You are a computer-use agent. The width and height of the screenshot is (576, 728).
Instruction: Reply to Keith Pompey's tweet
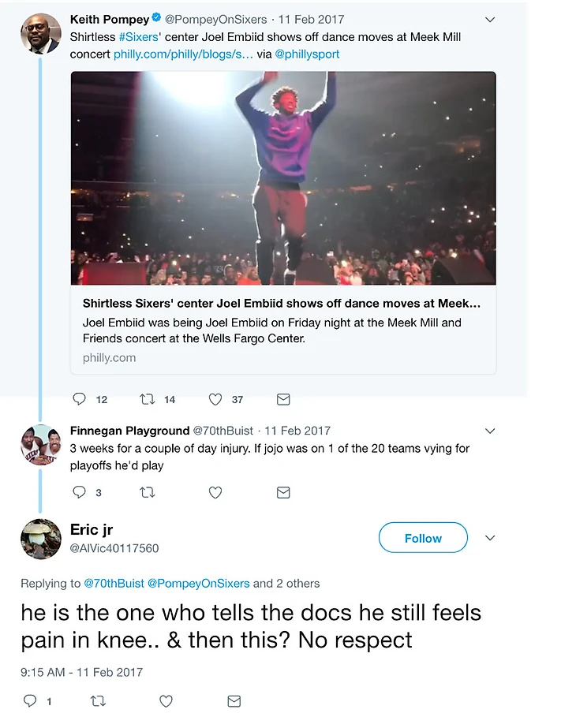tap(79, 399)
